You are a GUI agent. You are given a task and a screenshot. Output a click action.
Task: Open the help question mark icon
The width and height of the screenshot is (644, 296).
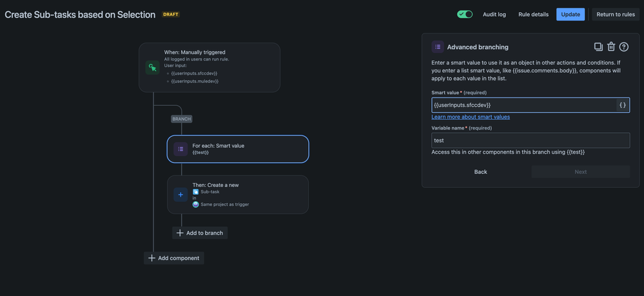click(624, 47)
